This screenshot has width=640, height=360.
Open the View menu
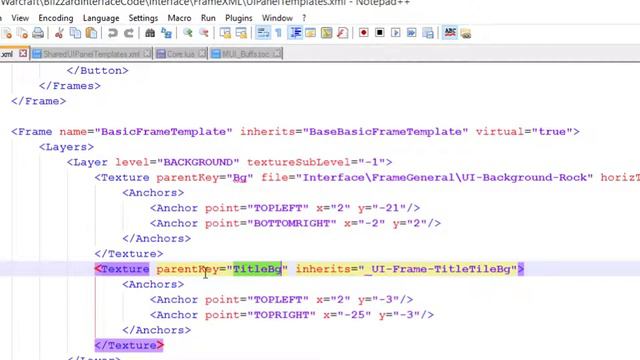point(20,18)
